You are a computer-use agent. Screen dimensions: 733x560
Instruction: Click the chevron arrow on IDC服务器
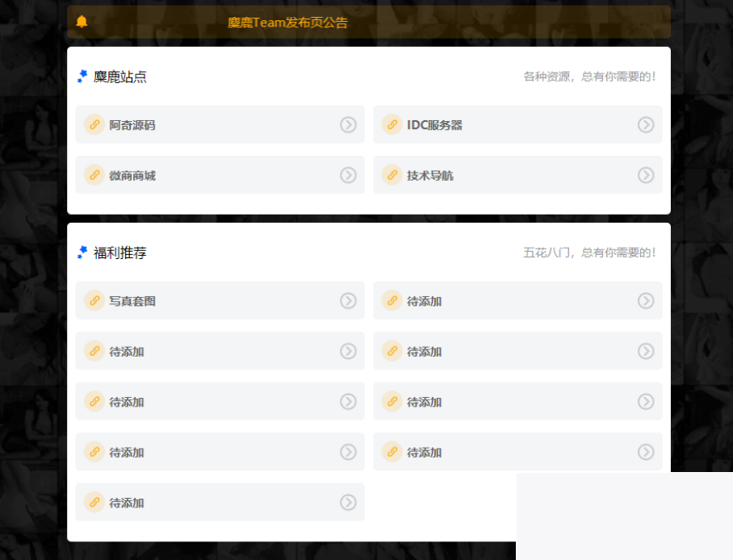coord(645,125)
